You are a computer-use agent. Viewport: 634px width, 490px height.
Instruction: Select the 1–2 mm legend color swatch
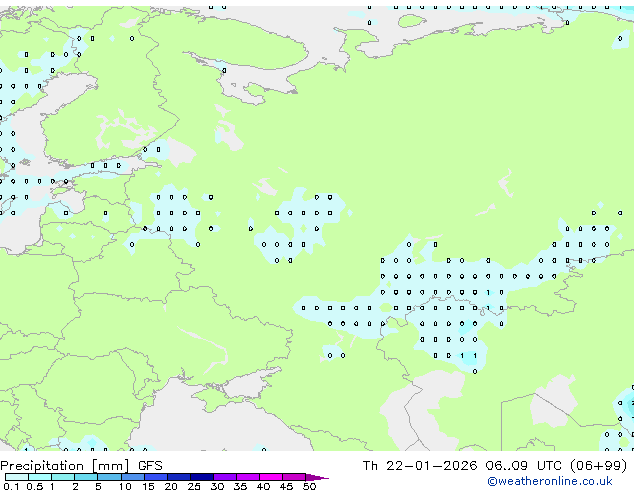[x=63, y=477]
